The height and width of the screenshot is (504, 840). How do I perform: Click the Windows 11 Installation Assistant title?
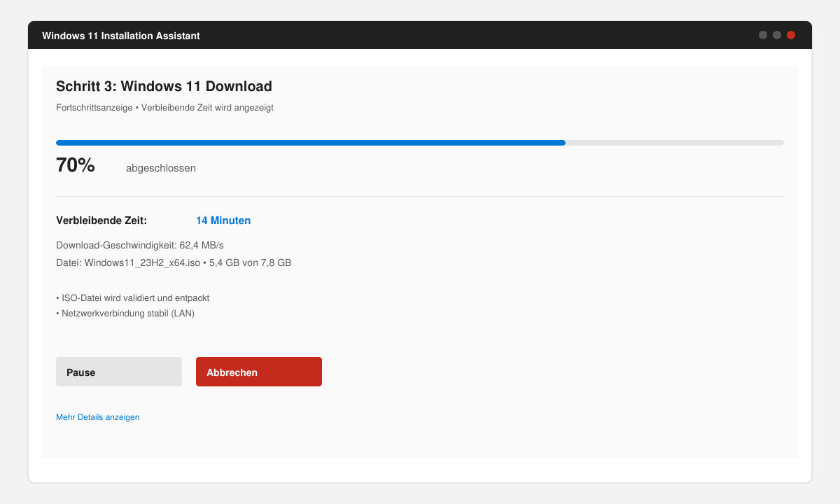(x=121, y=36)
